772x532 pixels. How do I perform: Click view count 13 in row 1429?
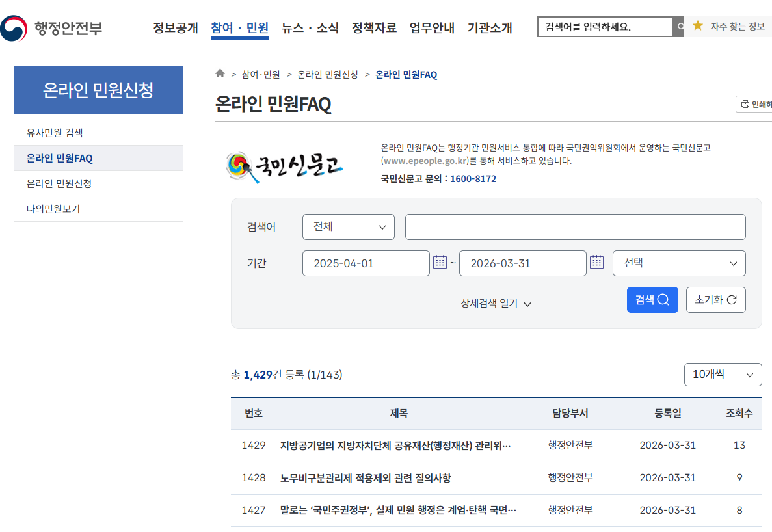pos(739,446)
